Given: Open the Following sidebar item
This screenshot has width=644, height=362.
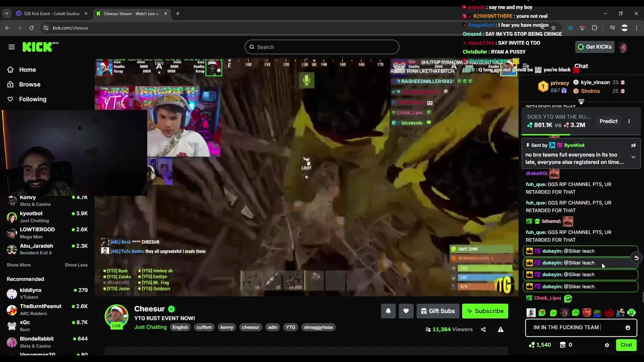Looking at the screenshot, I should [27, 99].
